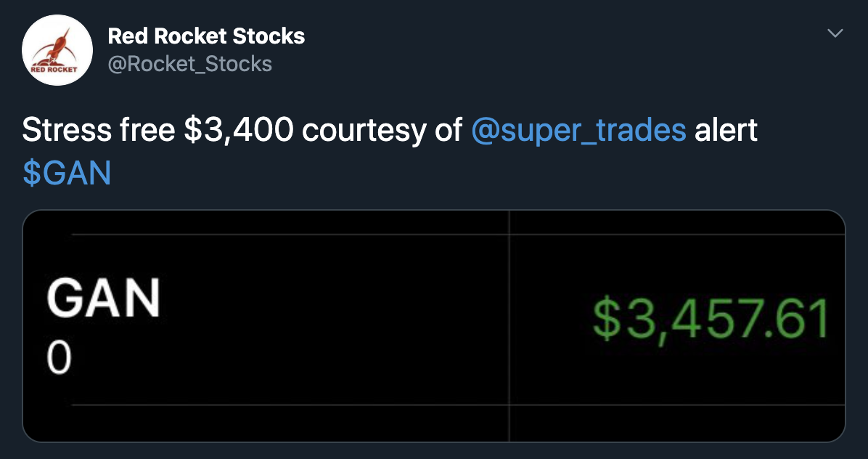Open the Red Rocket Stocks profile avatar
This screenshot has height=459, width=868.
click(x=57, y=50)
